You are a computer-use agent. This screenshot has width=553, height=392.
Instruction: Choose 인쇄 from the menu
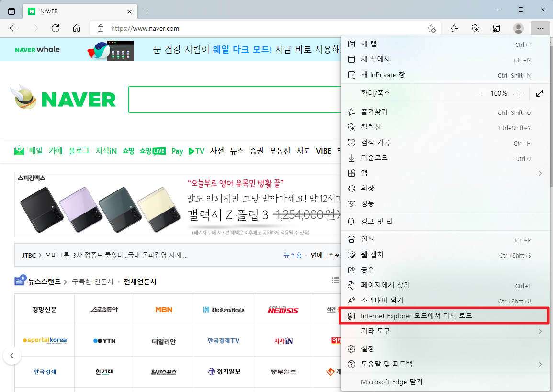click(x=445, y=239)
